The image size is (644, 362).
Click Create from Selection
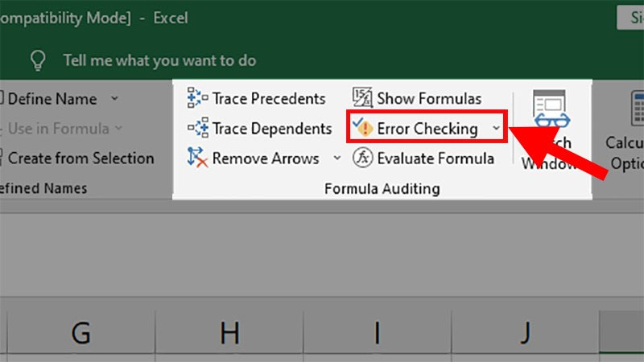click(79, 158)
